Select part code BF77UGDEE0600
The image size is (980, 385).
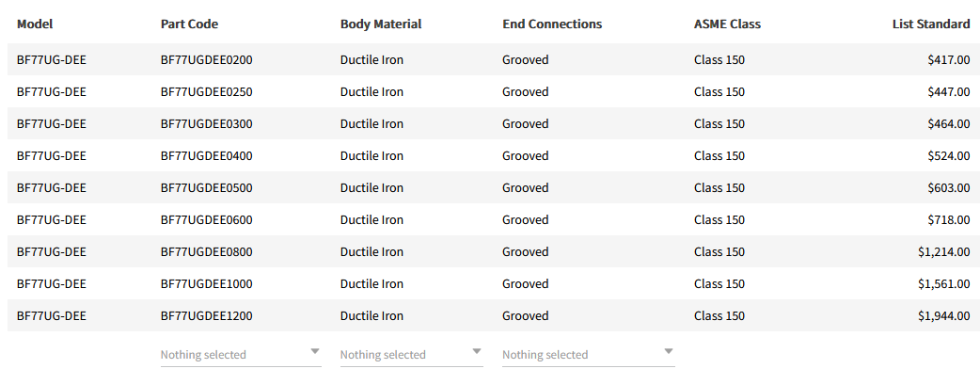206,220
